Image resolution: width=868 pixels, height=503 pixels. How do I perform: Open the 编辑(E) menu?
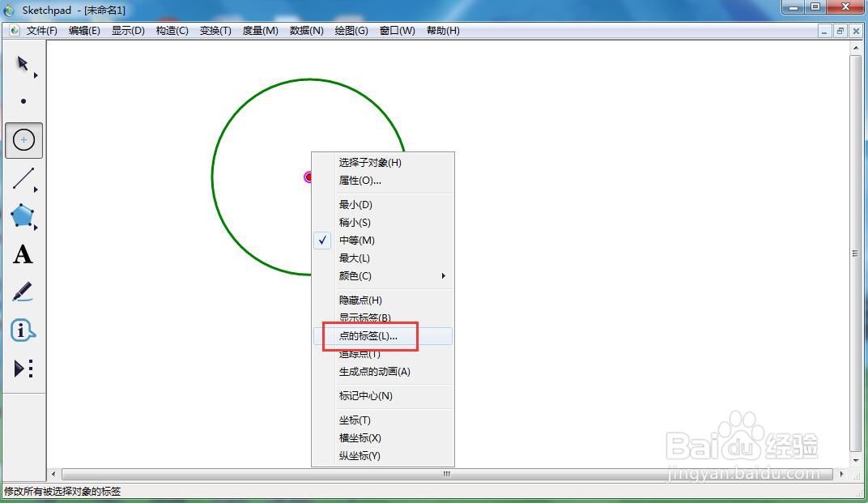[84, 31]
